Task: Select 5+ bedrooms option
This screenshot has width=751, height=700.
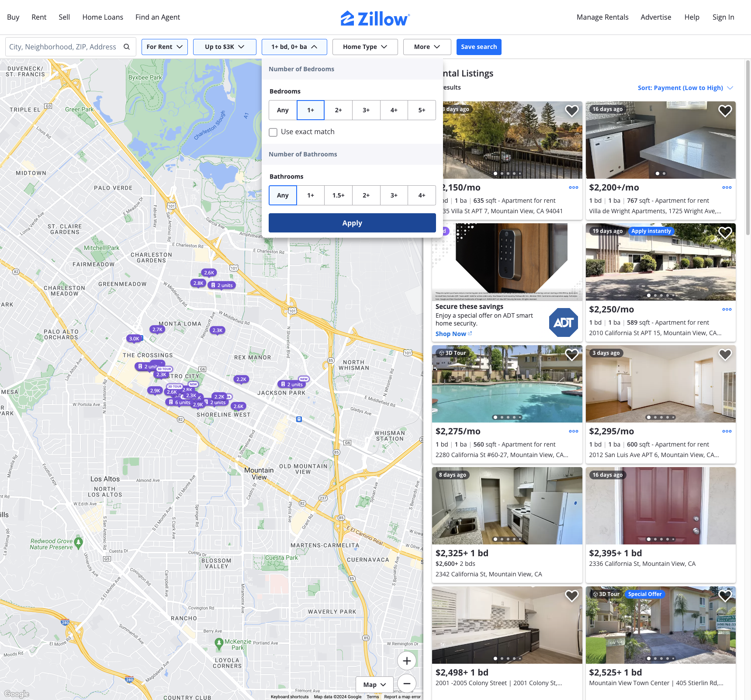Action: [422, 110]
